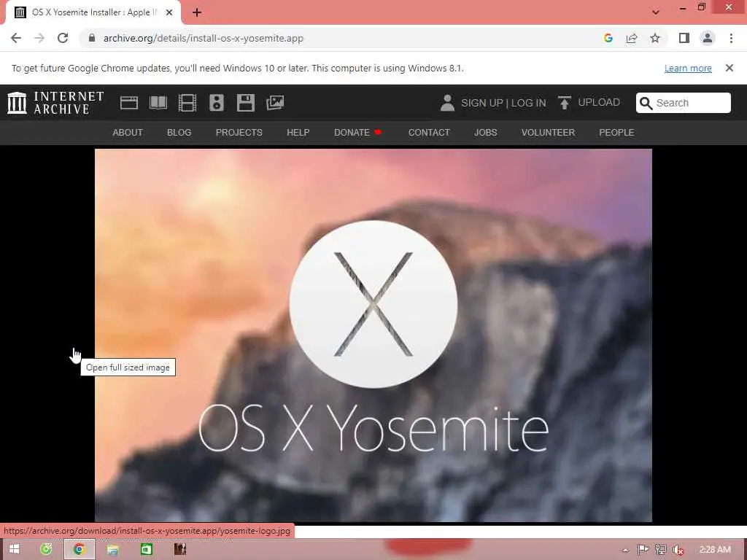Screen dimensions: 747x560
Task: Open the PEOPLE menu item
Action: 616,133
